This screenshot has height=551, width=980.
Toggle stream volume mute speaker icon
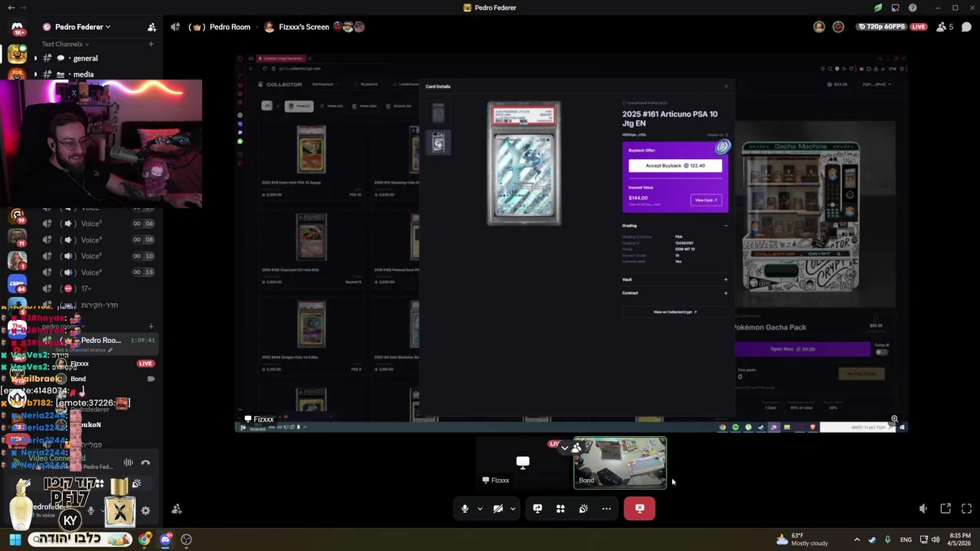923,508
